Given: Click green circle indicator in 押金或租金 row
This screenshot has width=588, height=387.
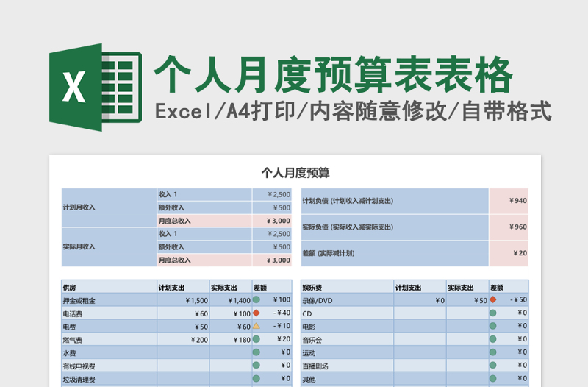Looking at the screenshot, I should coord(256,299).
